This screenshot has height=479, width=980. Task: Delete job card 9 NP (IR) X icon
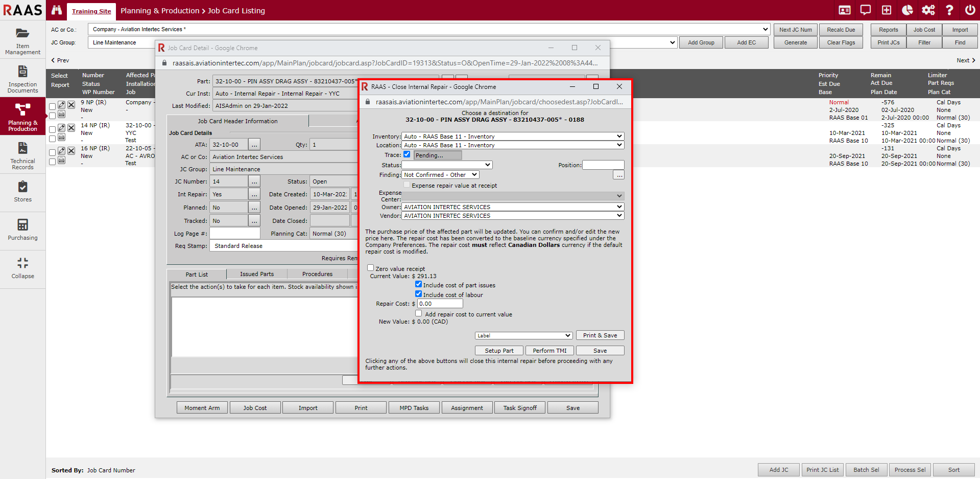point(71,105)
